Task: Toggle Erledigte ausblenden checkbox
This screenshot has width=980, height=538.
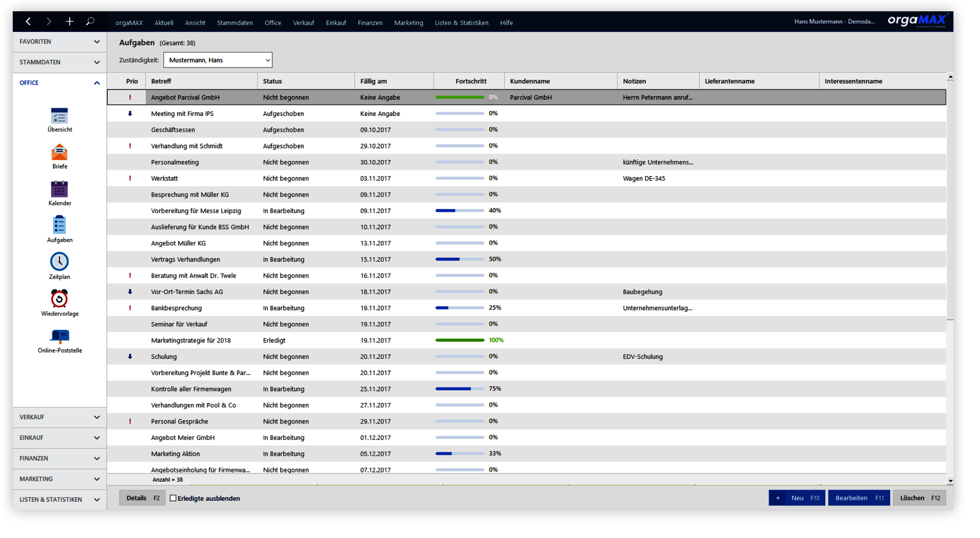Action: (x=173, y=498)
